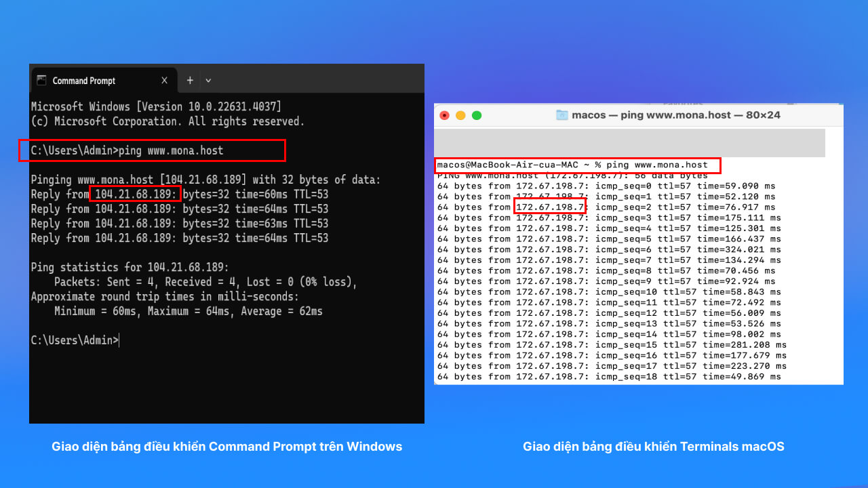Click 'Ping statistics for 104.21.68.189:' line
Screen dimensions: 868x488
tap(130, 267)
